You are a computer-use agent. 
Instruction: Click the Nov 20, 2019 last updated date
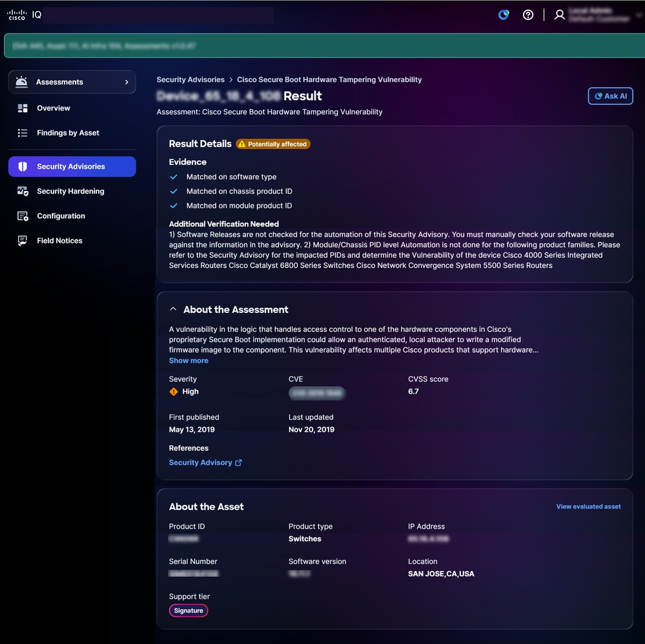click(311, 430)
